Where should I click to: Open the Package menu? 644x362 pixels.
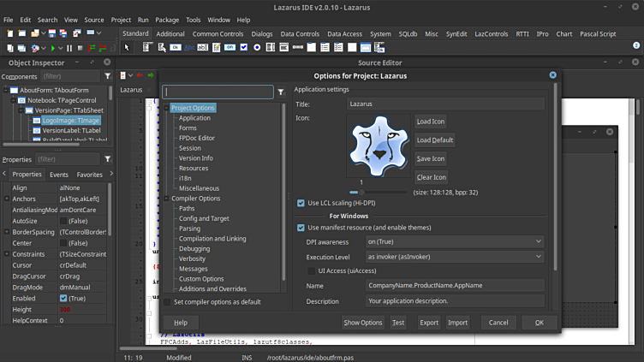click(167, 20)
